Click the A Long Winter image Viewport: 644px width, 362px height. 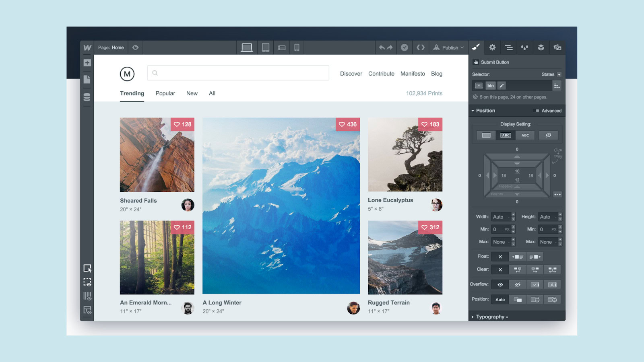coord(281,206)
